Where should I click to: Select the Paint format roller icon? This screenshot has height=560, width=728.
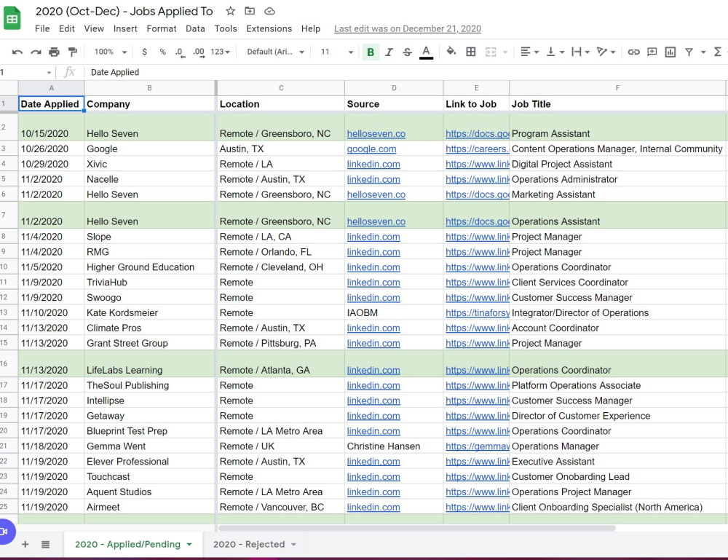72,52
